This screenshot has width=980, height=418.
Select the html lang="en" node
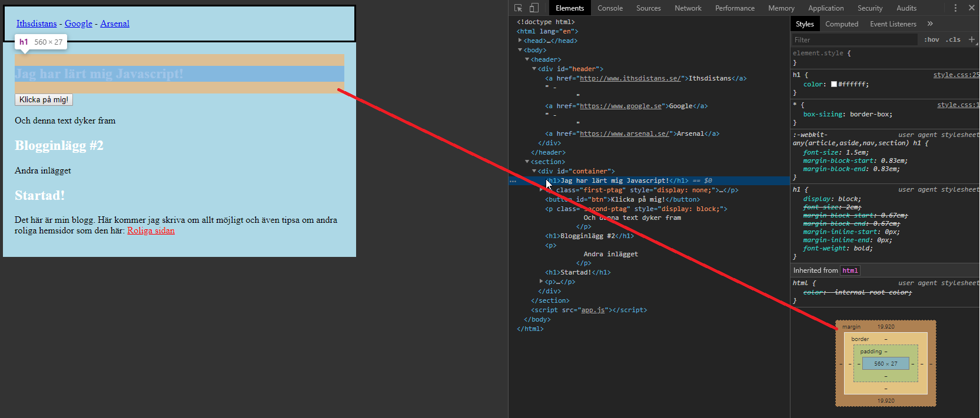[547, 31]
